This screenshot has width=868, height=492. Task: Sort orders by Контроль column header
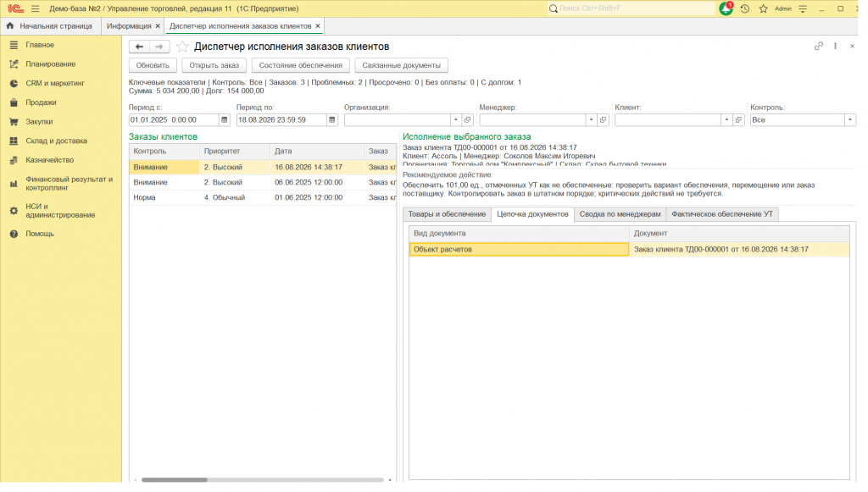coord(166,152)
